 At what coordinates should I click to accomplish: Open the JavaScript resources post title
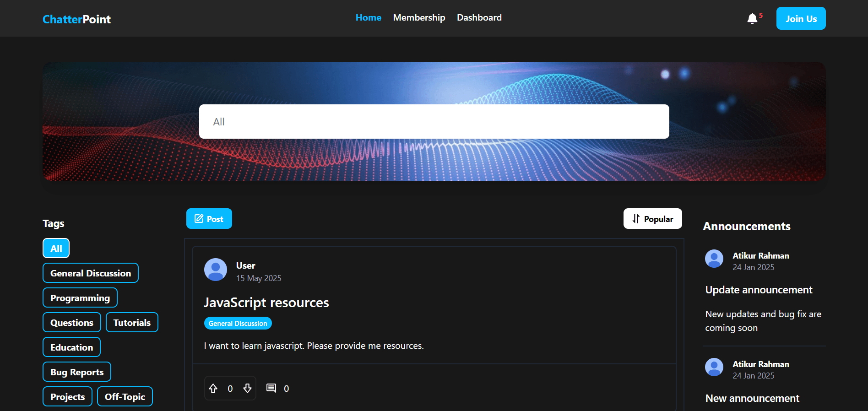coord(266,303)
